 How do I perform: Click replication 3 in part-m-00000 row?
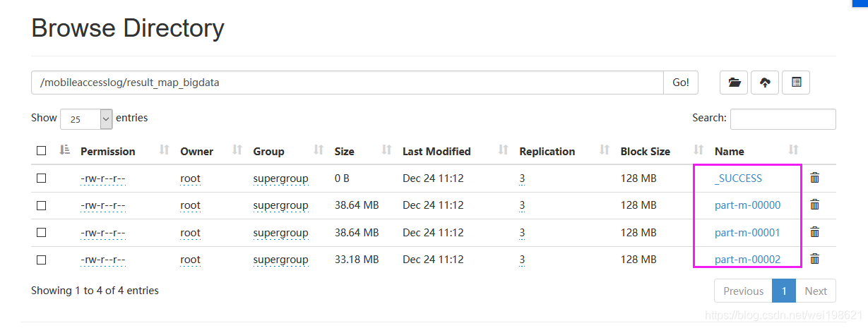[522, 205]
